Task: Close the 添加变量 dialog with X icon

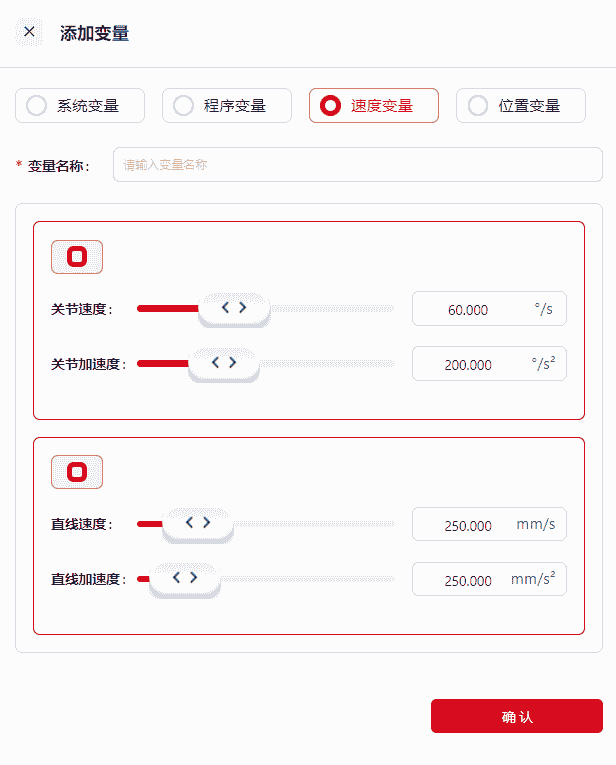Action: (x=29, y=32)
